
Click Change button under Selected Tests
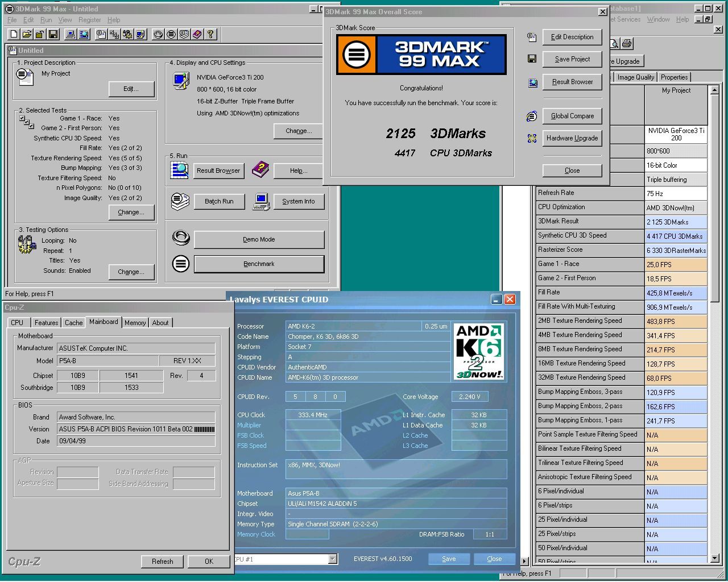[x=131, y=212]
